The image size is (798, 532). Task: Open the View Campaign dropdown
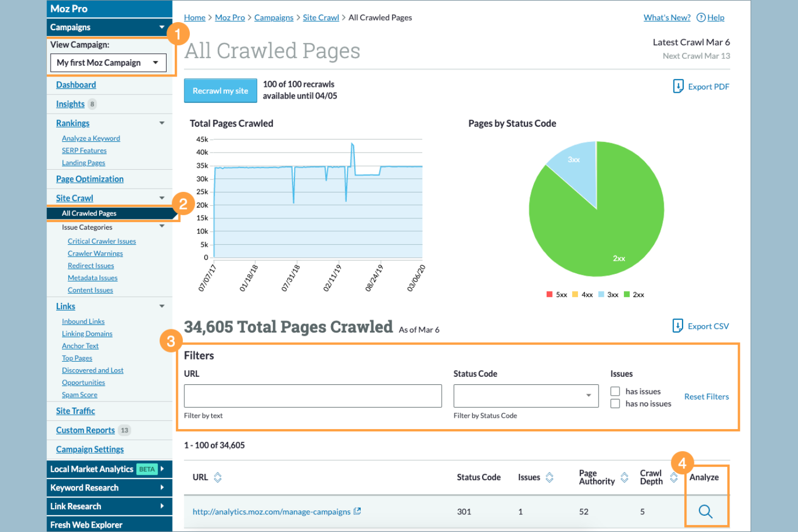[108, 63]
